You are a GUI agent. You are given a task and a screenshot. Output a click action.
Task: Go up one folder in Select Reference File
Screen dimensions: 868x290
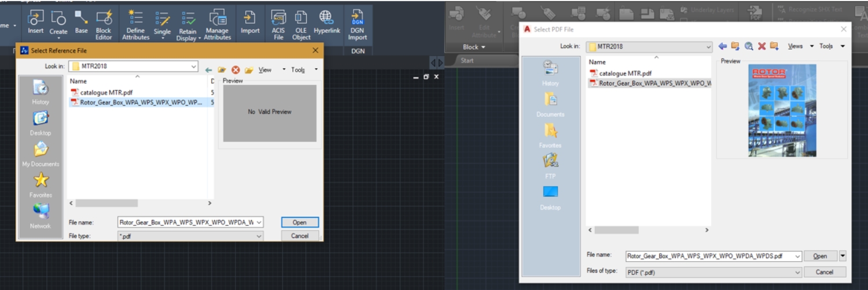coord(222,70)
